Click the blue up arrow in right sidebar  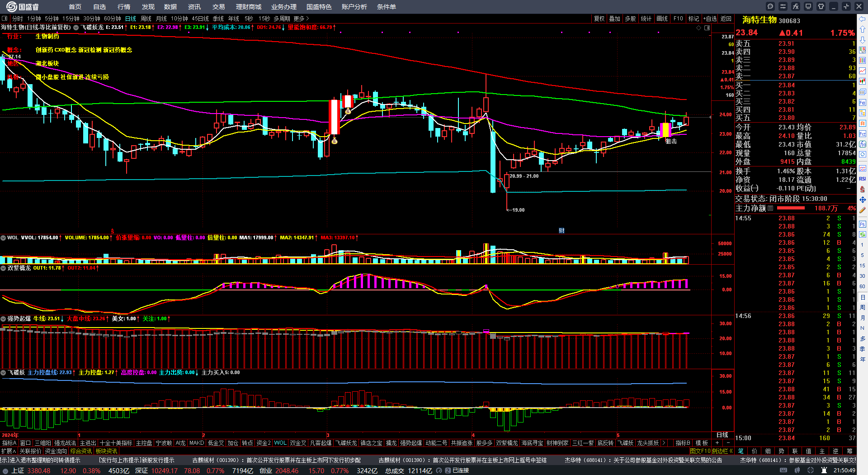coord(863,29)
